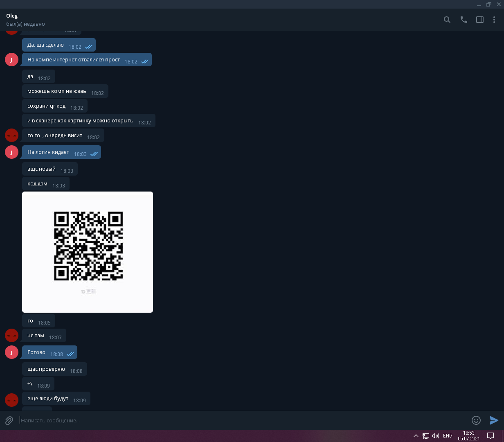Open the three-dot chat options menu
The height and width of the screenshot is (442, 504).
[494, 20]
